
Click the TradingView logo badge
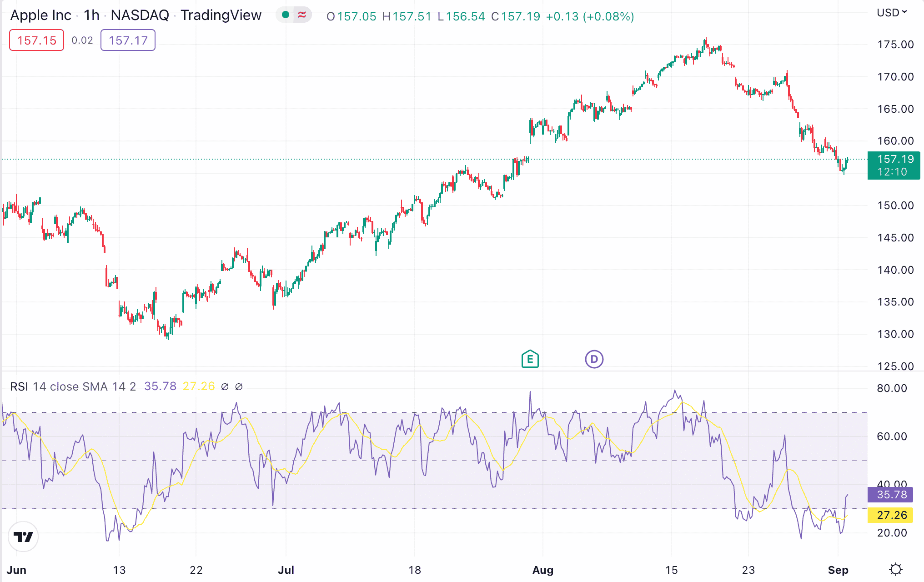23,537
